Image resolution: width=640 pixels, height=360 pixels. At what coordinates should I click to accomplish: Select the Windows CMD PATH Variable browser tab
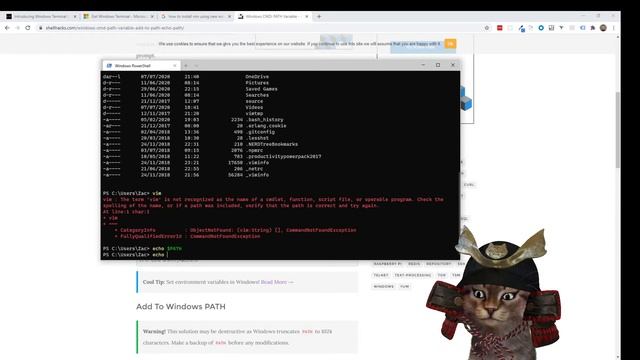(x=273, y=16)
